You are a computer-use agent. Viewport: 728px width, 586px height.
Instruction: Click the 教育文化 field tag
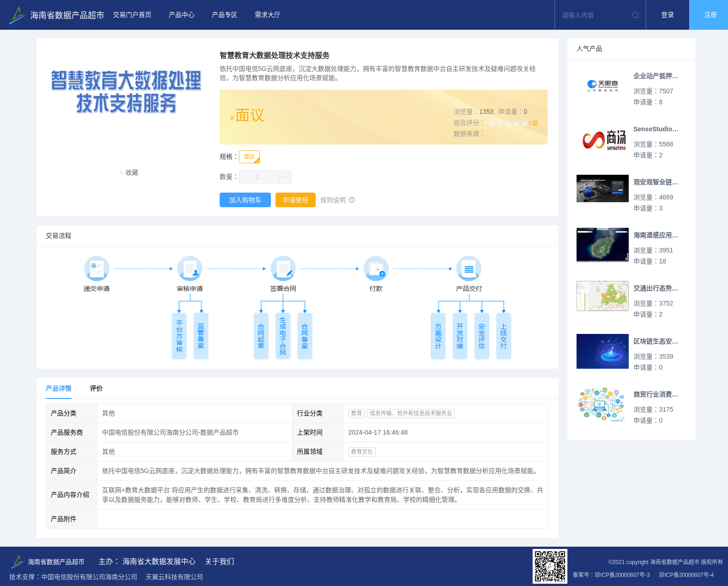coord(362,452)
